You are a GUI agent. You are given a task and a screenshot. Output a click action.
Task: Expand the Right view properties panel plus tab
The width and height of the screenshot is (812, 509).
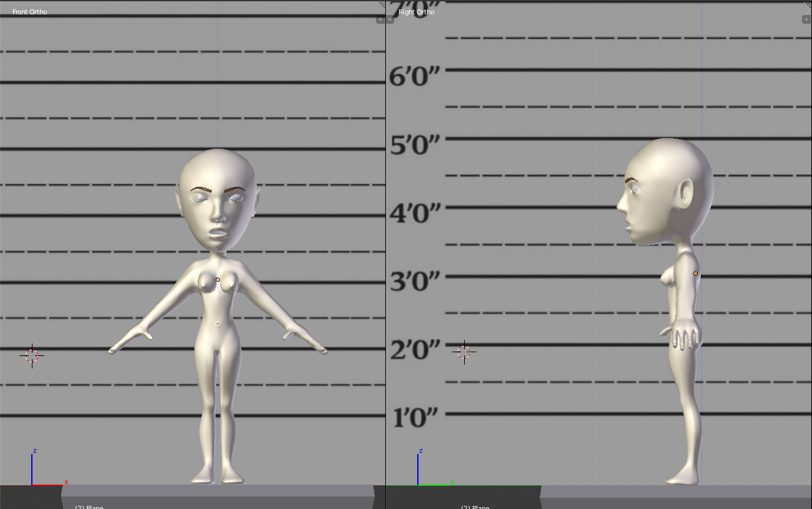tap(806, 20)
